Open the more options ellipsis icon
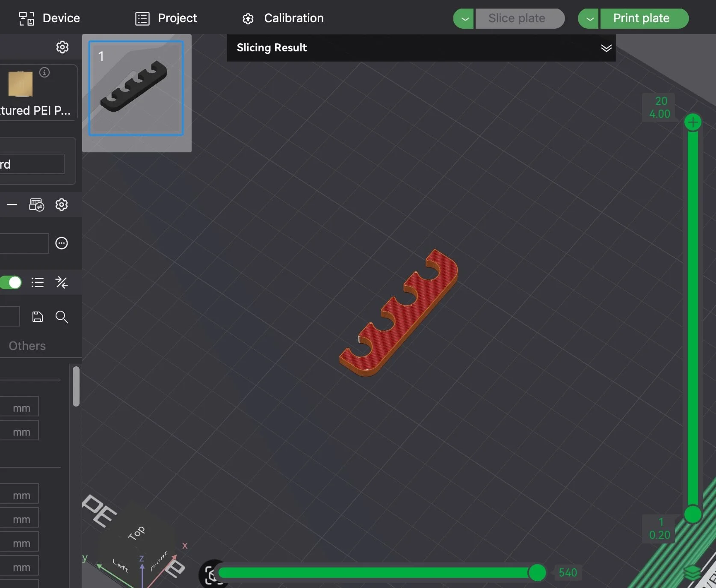 click(x=61, y=243)
